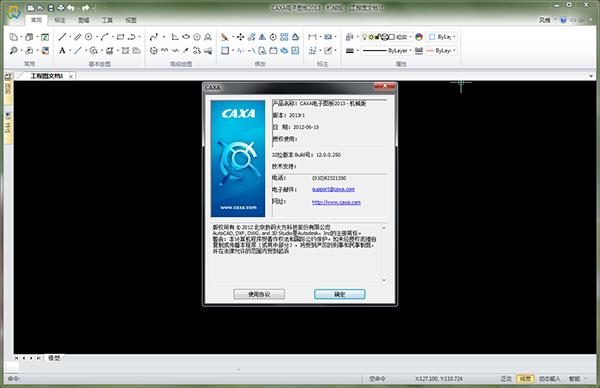Expand the Text tool dropdown arrow
Screen dimensions: 600x388
click(x=70, y=51)
